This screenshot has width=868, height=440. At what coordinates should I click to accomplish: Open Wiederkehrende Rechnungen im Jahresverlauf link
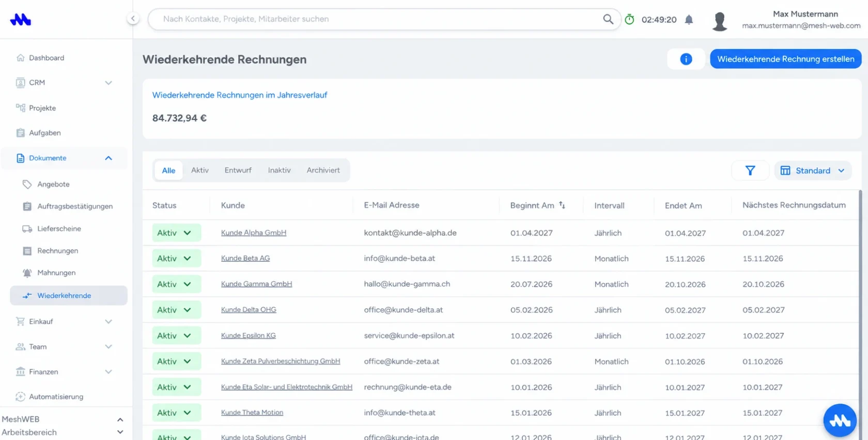240,95
